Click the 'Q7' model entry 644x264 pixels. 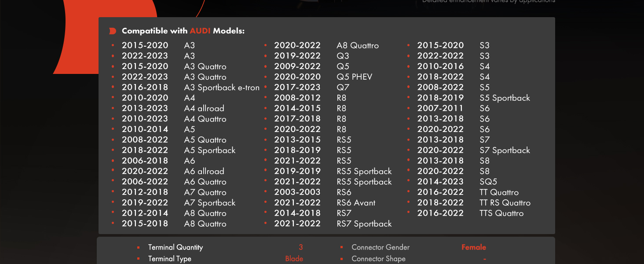tap(342, 88)
